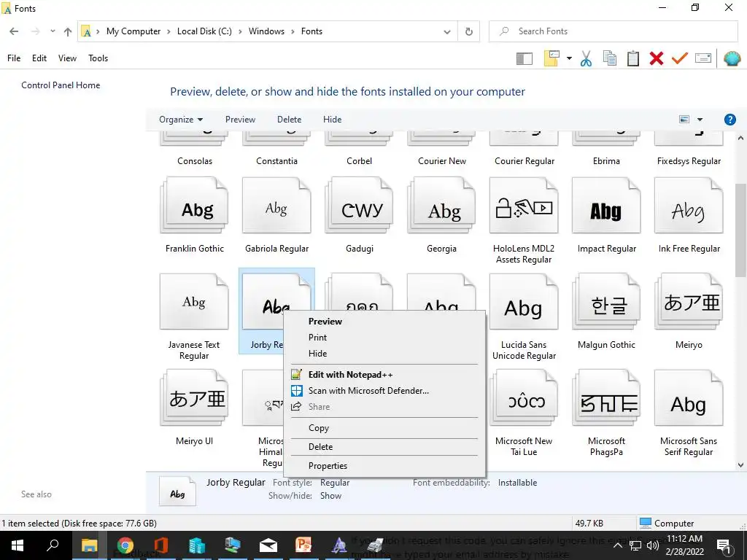747x560 pixels.
Task: Click the orange checkmark properties icon
Action: 679,58
